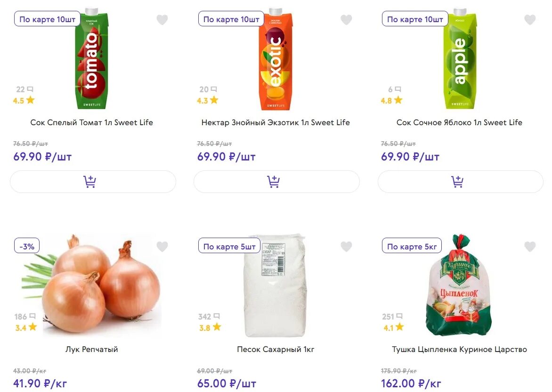Click the 4.1 star rating on chicken
The height and width of the screenshot is (392, 552).
[393, 328]
